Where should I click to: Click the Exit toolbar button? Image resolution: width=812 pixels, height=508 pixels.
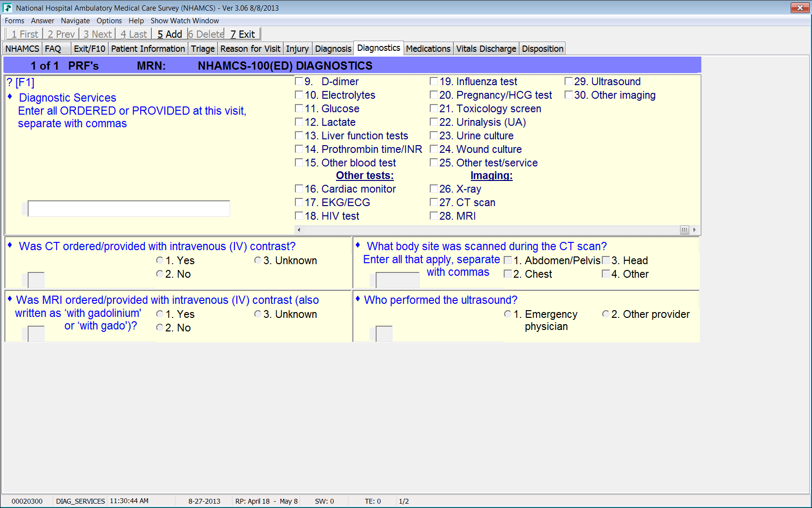click(x=243, y=34)
